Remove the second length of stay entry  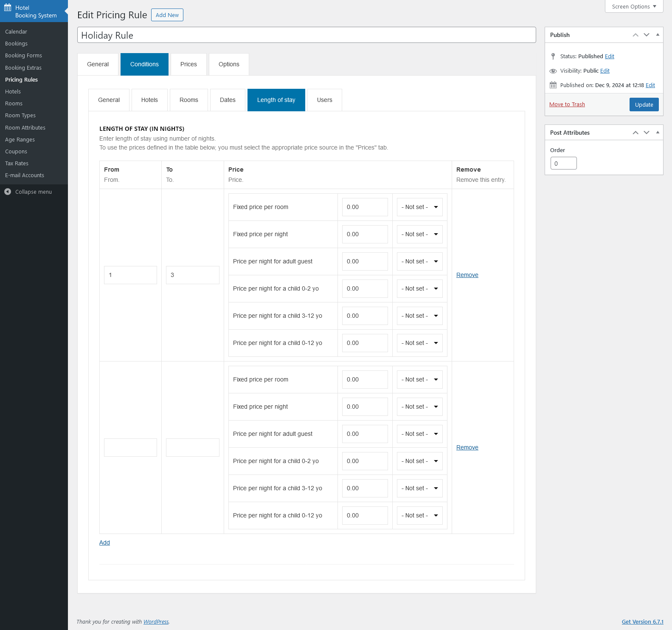click(x=467, y=448)
